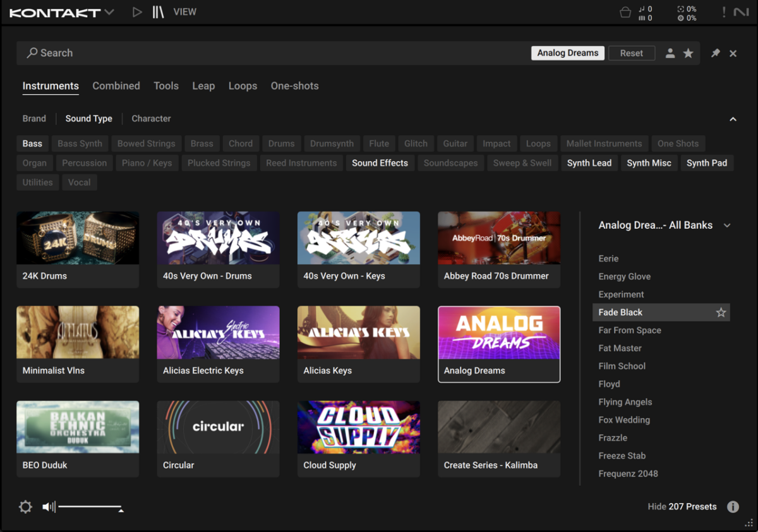Open the library browser icon
This screenshot has height=532, width=758.
[x=158, y=12]
